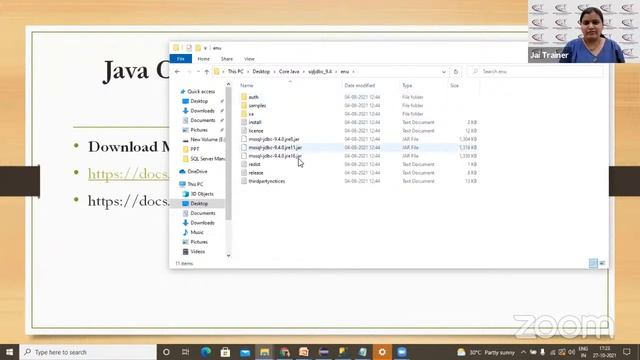
Task: Open the View ribbon tab
Action: point(249,59)
